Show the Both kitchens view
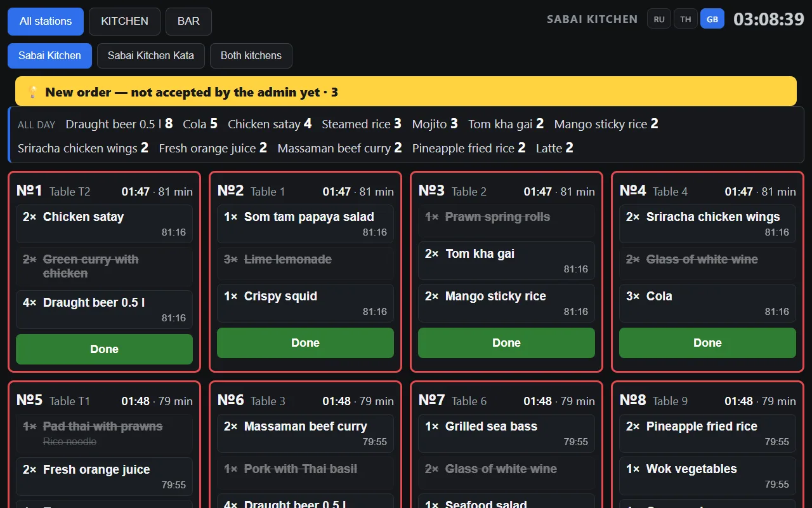The image size is (812, 508). coord(251,55)
